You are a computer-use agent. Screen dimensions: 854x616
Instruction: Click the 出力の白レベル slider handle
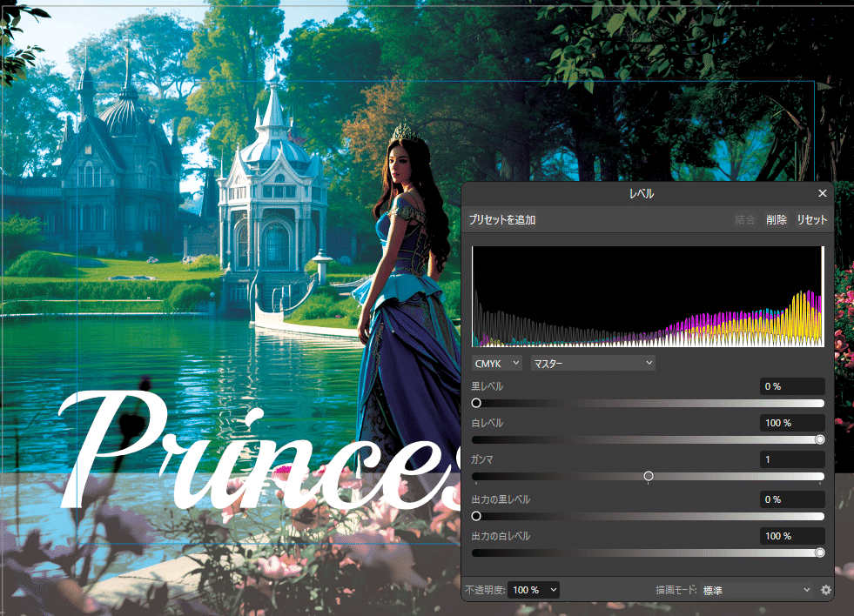pyautogui.click(x=820, y=552)
